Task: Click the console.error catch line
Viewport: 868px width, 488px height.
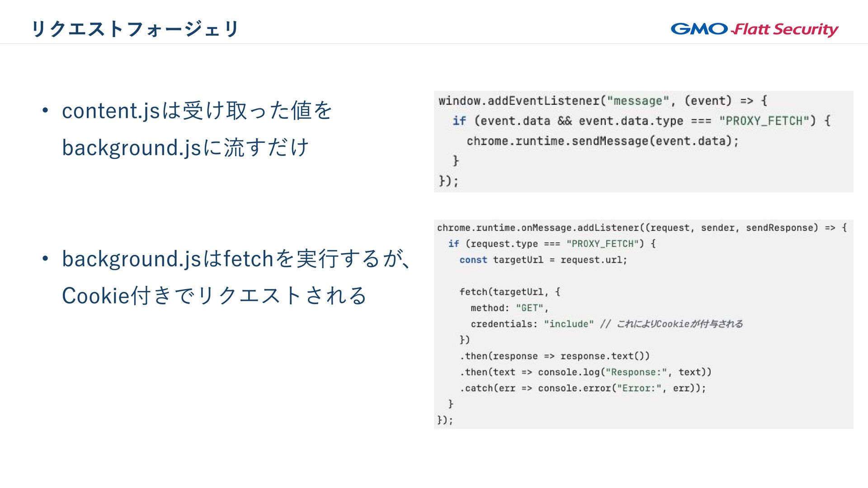Action: click(x=582, y=388)
